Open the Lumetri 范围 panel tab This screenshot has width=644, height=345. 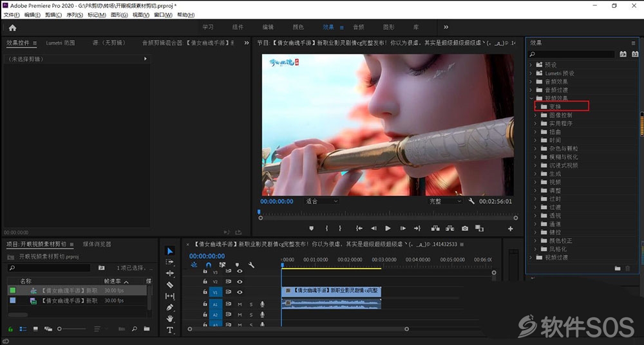tap(61, 42)
